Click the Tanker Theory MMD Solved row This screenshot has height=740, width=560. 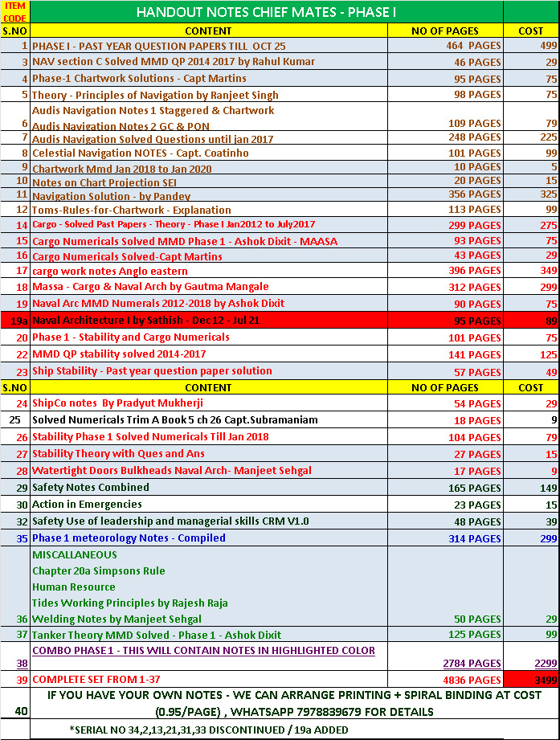pos(157,635)
